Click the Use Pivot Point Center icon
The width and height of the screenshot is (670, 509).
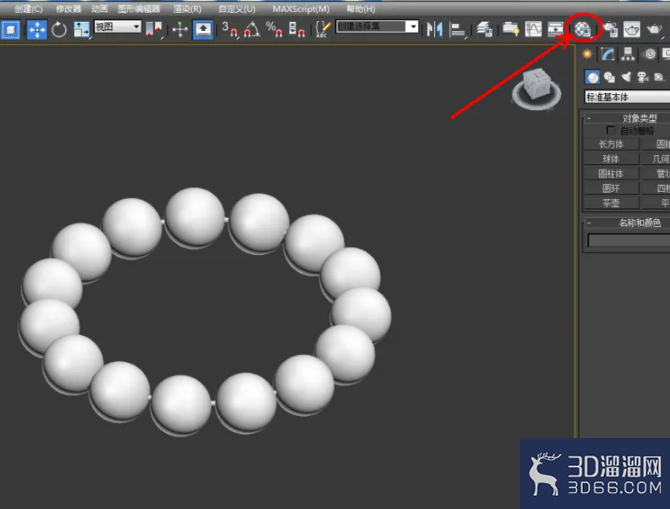(153, 29)
